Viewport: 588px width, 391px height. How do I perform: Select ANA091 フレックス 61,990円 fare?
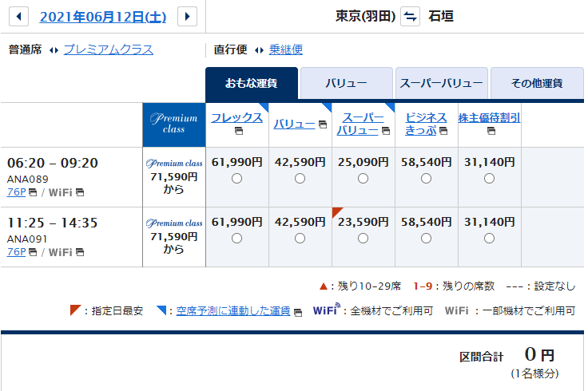tap(236, 239)
